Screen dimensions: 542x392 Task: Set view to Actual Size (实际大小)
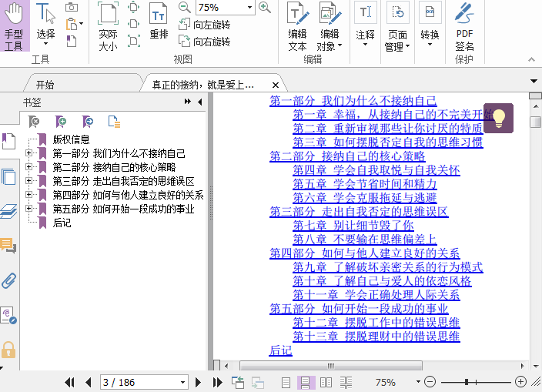(x=108, y=26)
